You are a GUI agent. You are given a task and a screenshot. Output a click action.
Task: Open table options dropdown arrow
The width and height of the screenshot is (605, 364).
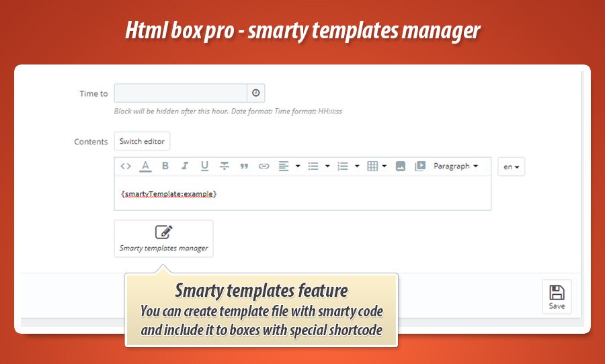point(385,166)
